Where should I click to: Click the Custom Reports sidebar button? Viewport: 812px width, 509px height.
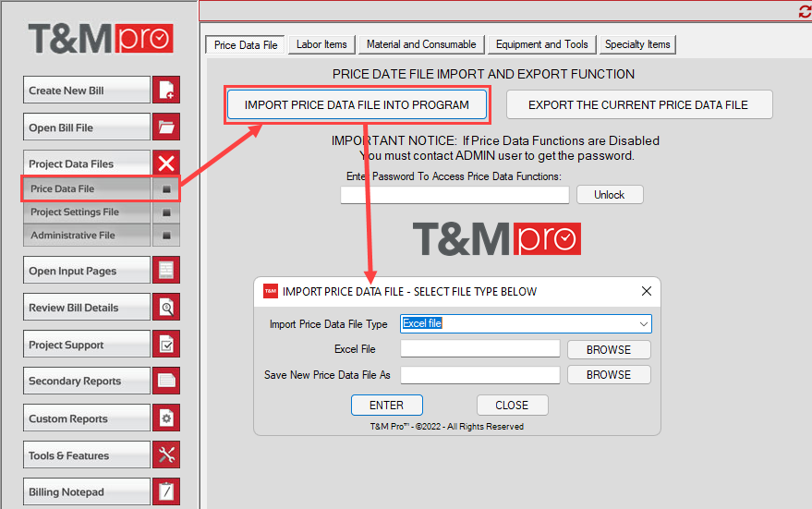[x=87, y=418]
